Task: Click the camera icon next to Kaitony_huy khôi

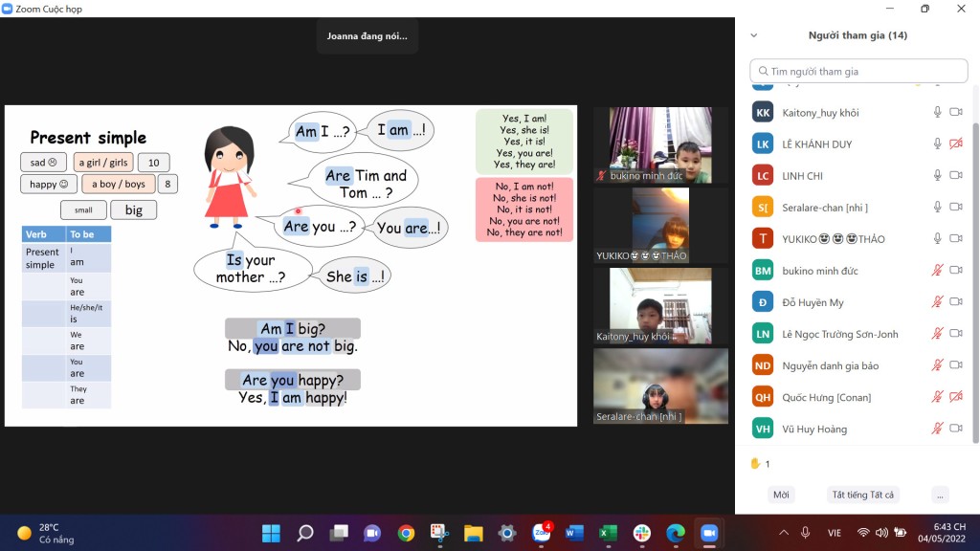Action: click(955, 113)
